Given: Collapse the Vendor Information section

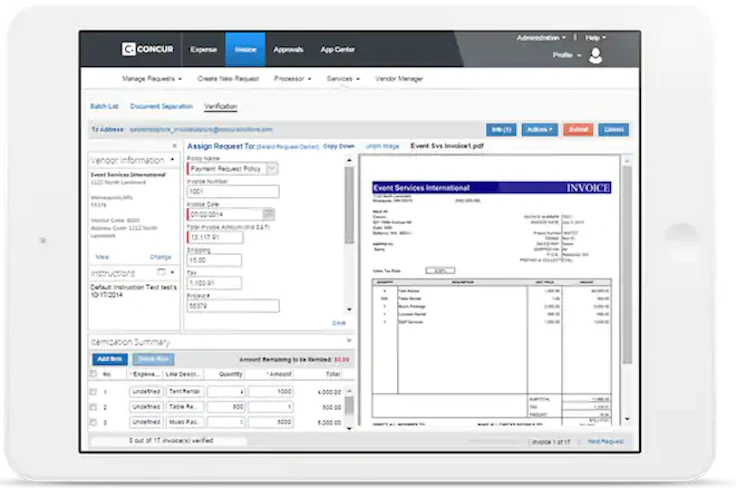Looking at the screenshot, I should (x=172, y=160).
